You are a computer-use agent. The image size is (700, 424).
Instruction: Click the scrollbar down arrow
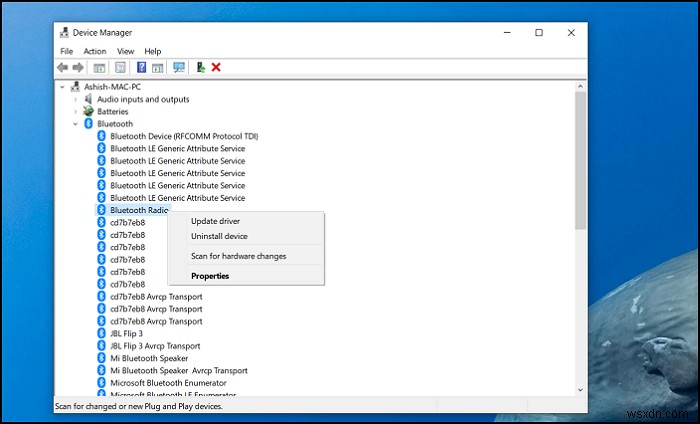[x=580, y=390]
